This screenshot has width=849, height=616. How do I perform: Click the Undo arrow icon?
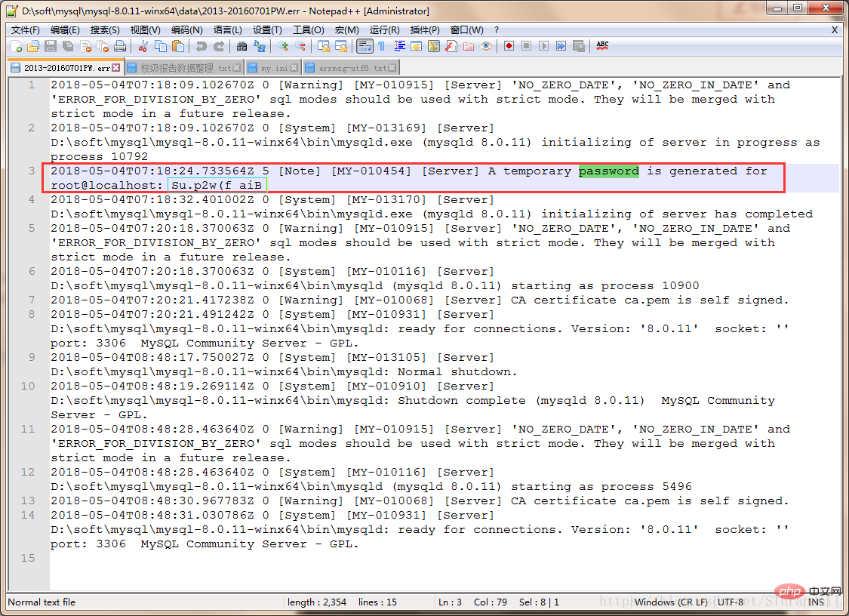pyautogui.click(x=201, y=47)
